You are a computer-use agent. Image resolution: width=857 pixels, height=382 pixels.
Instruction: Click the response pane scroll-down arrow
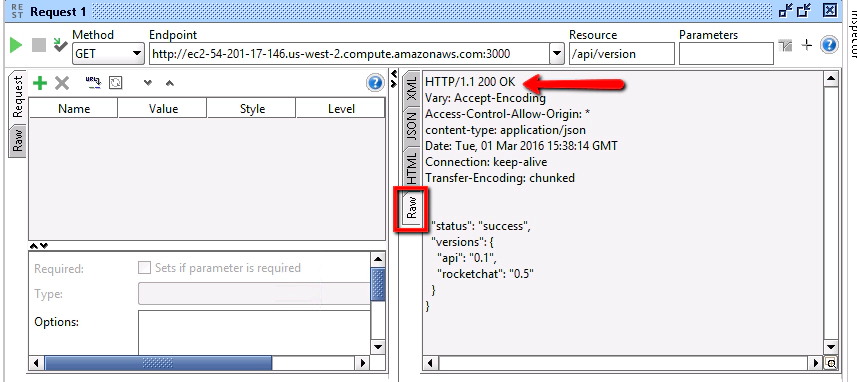831,347
